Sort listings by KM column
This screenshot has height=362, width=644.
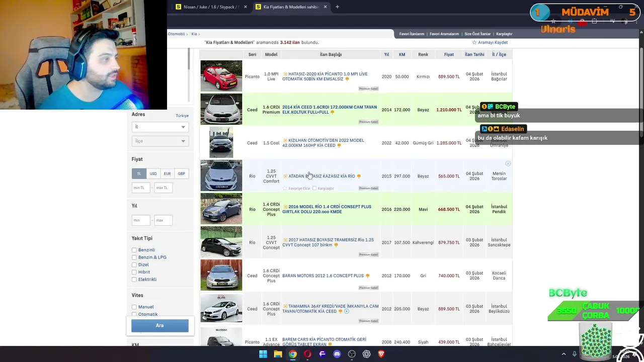point(402,54)
